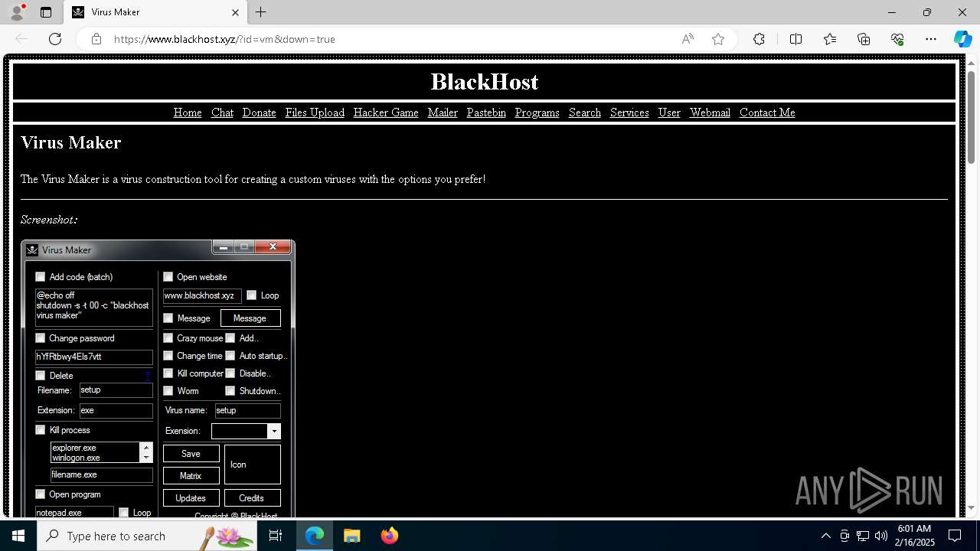This screenshot has width=980, height=551.
Task: Launch Firefox from the taskbar
Action: (x=390, y=536)
